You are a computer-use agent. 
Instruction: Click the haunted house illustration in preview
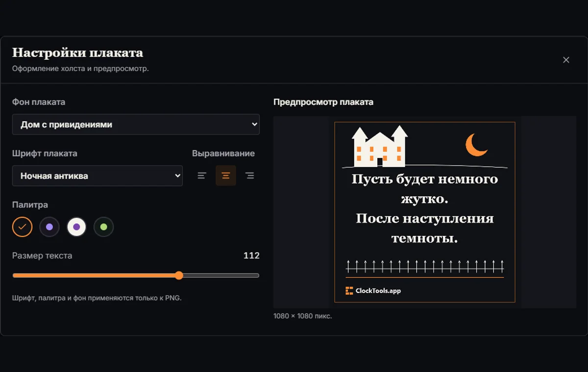tap(380, 146)
